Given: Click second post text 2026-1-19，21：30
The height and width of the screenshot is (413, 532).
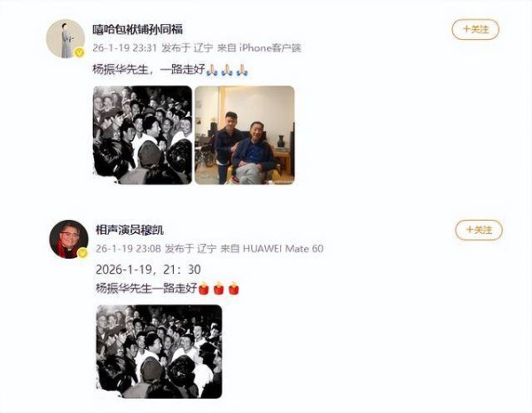Looking at the screenshot, I should (x=148, y=269).
